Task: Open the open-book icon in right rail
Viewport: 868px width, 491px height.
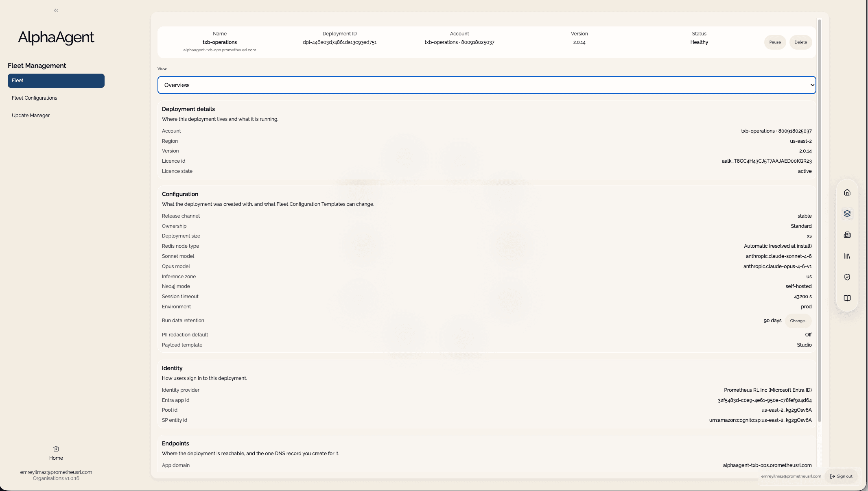Action: pyautogui.click(x=847, y=298)
